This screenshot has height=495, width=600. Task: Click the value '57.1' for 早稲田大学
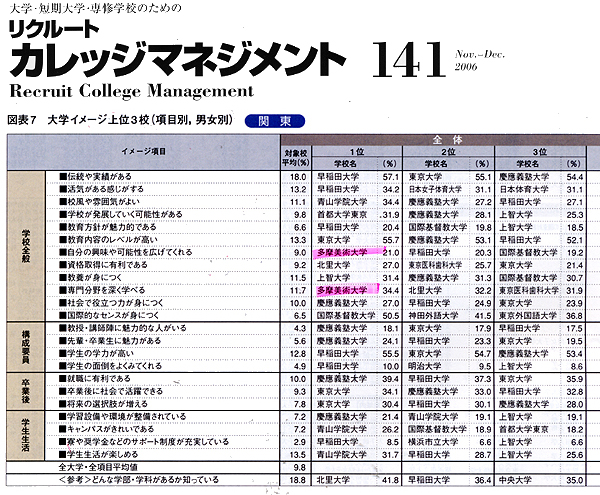click(x=391, y=177)
